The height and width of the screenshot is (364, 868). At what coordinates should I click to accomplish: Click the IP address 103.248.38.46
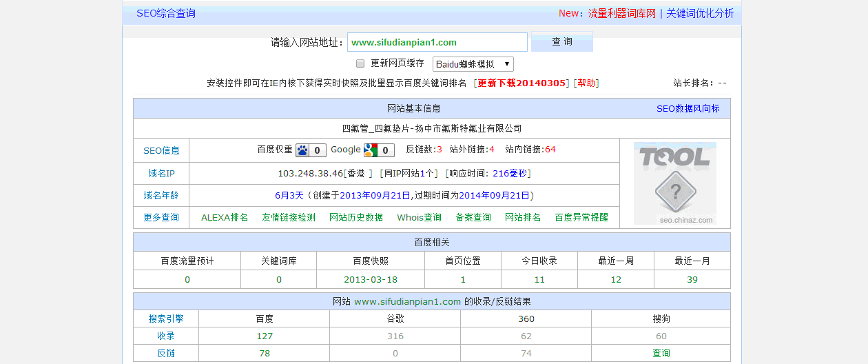pyautogui.click(x=310, y=173)
